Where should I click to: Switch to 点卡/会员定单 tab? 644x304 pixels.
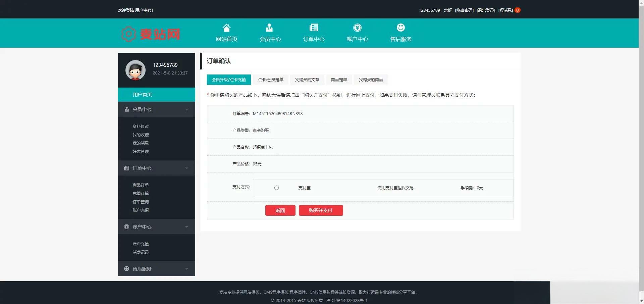click(x=270, y=80)
